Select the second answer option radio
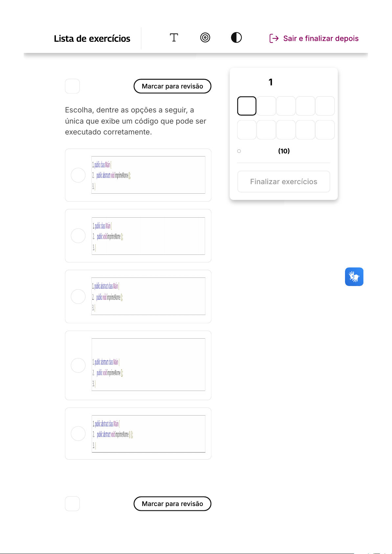The width and height of the screenshot is (392, 554). click(x=78, y=236)
